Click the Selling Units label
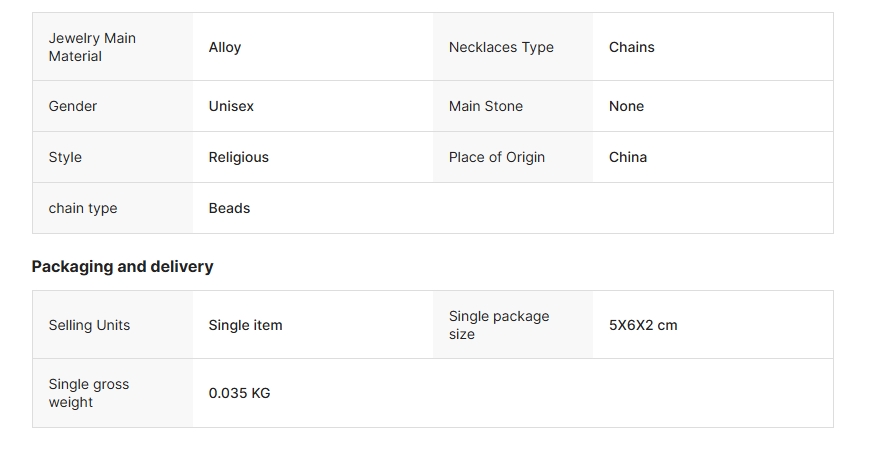879x450 pixels. [89, 325]
